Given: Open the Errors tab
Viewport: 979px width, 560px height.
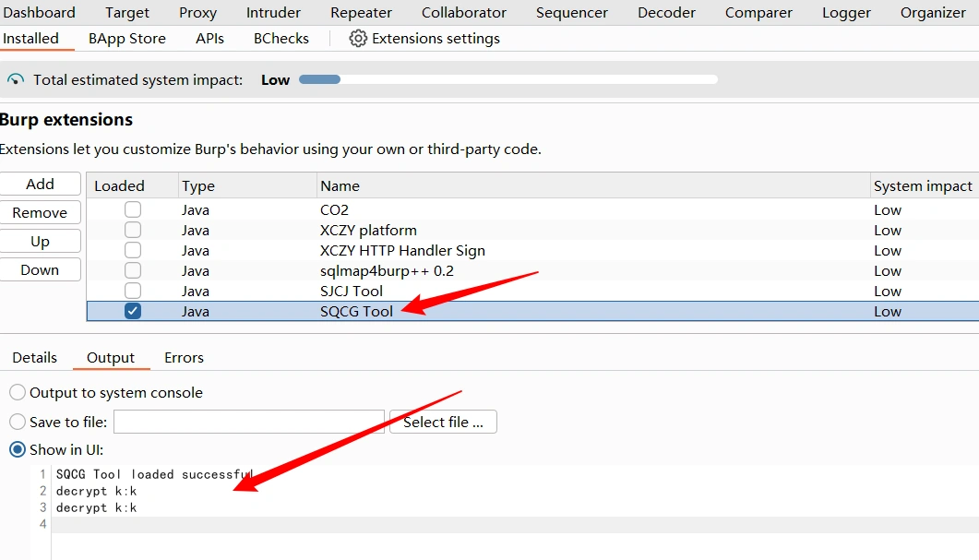Looking at the screenshot, I should 184,358.
